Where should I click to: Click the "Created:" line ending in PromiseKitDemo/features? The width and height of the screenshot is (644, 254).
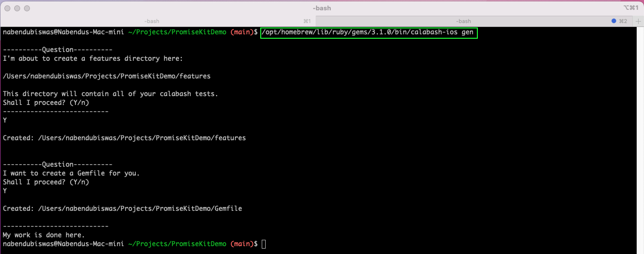[x=124, y=138]
